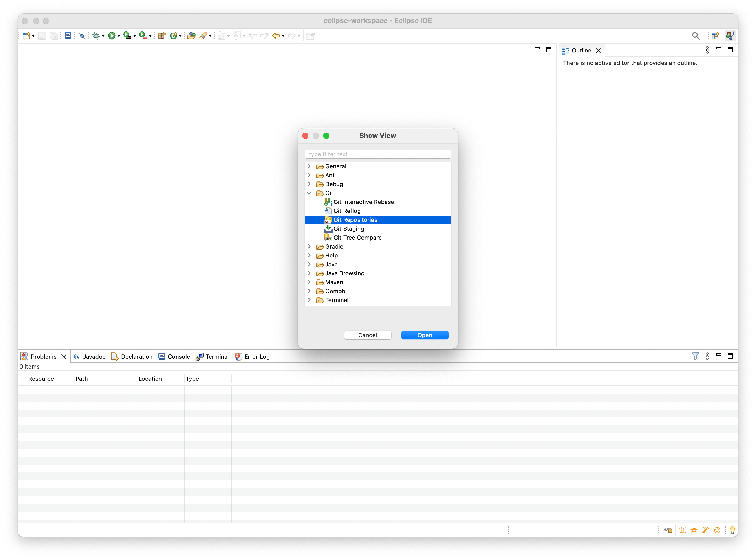Click the Problems view filter funnel icon

[x=695, y=356]
